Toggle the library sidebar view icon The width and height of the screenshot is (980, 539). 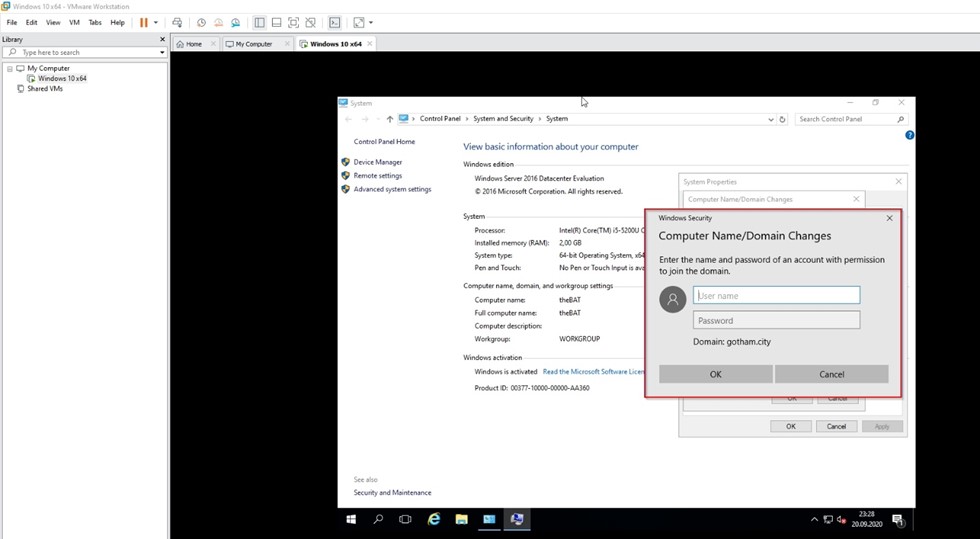tap(259, 23)
